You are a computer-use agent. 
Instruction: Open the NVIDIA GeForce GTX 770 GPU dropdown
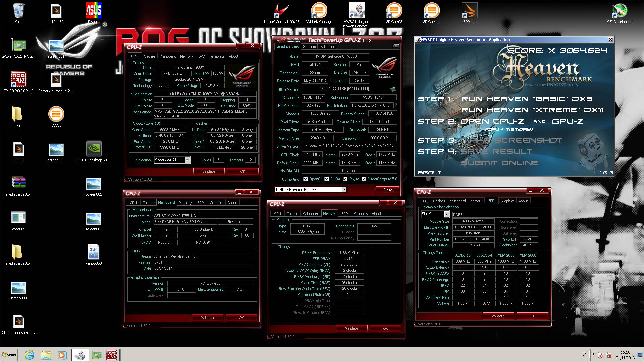click(344, 190)
